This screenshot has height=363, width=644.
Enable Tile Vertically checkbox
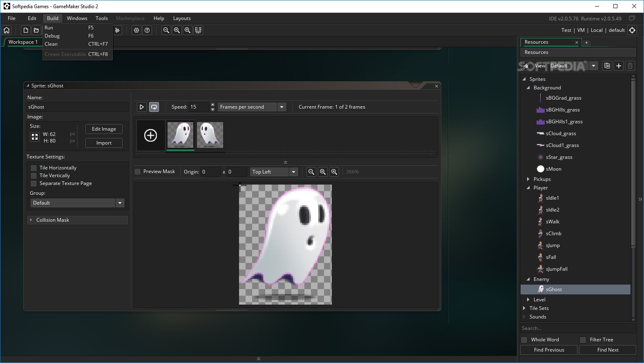coord(34,176)
